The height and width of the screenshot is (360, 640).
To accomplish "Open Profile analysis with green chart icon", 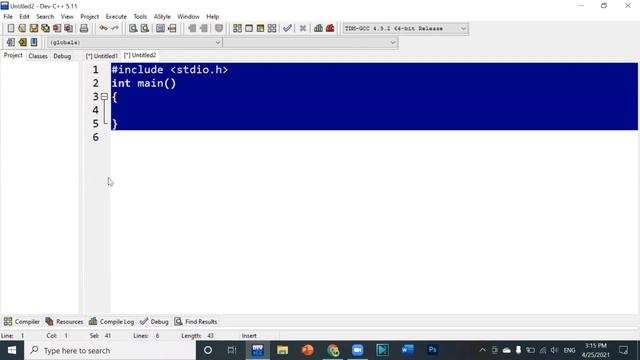I will click(318, 28).
